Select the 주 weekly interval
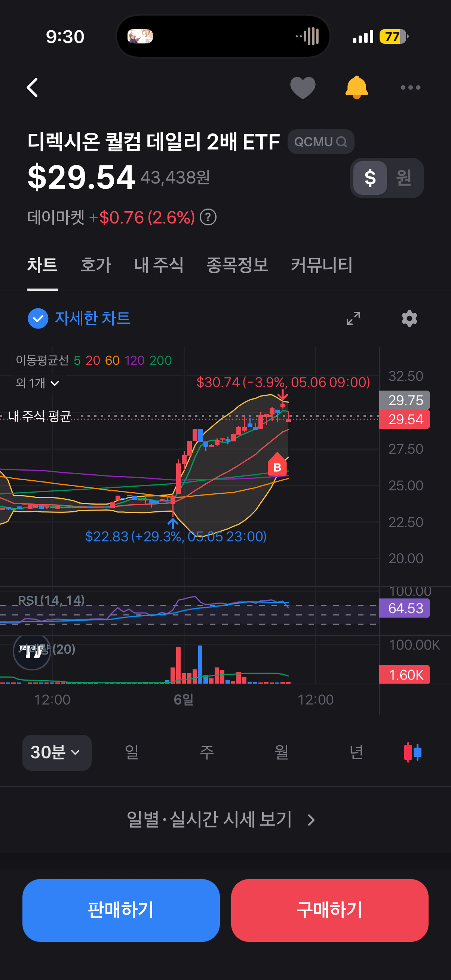Screen dimensions: 451x980 click(207, 752)
